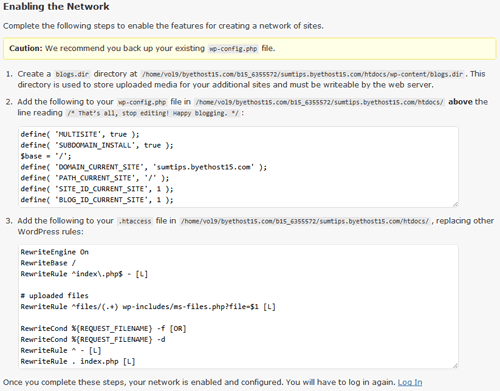Image resolution: width=500 pixels, height=391 pixels.
Task: Click inside the wp-config.php code textarea
Action: [x=238, y=167]
